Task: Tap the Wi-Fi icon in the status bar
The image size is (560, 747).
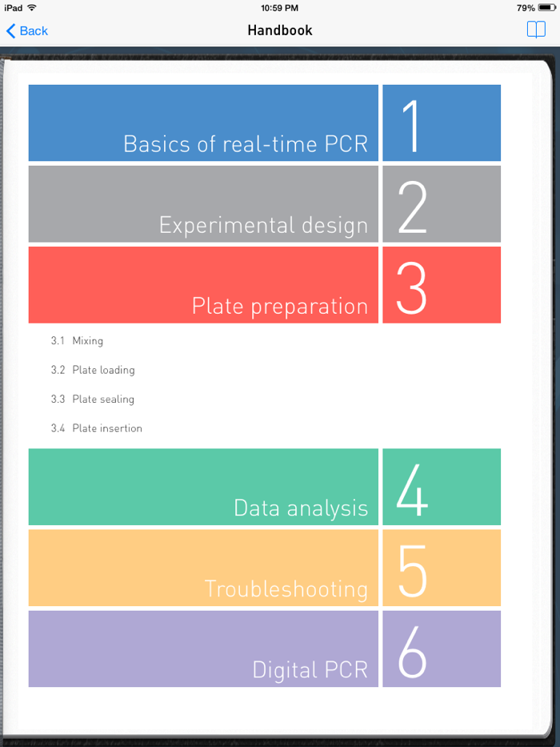Action: coord(34,8)
